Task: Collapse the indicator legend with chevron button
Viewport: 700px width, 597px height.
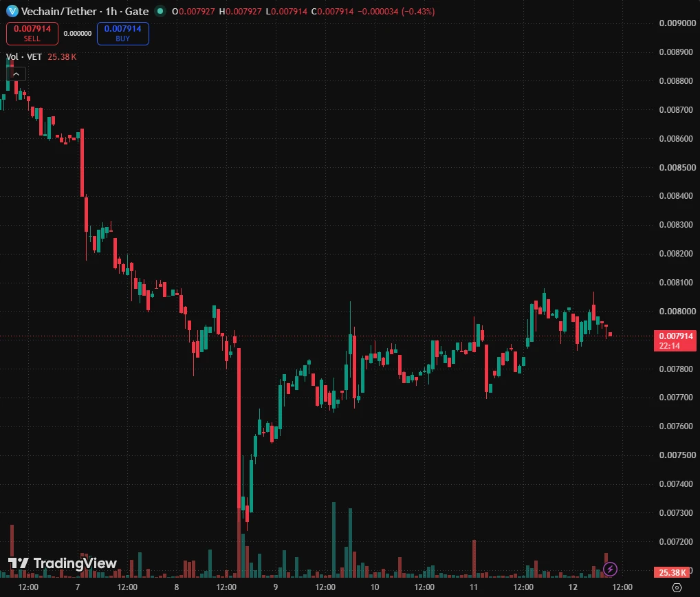Action: [x=16, y=74]
